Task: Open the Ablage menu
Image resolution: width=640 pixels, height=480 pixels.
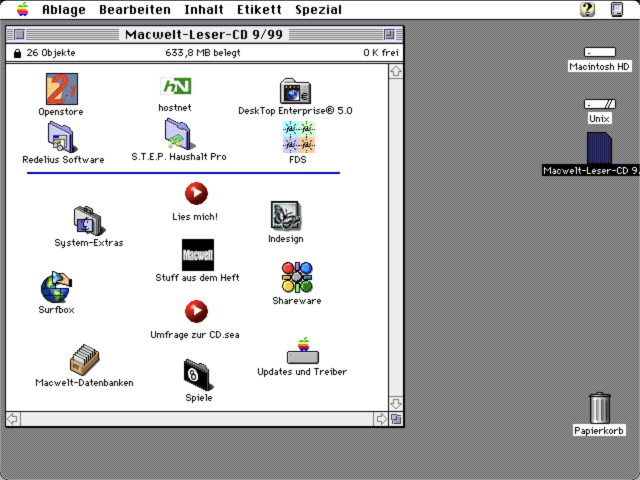Action: 64,9
